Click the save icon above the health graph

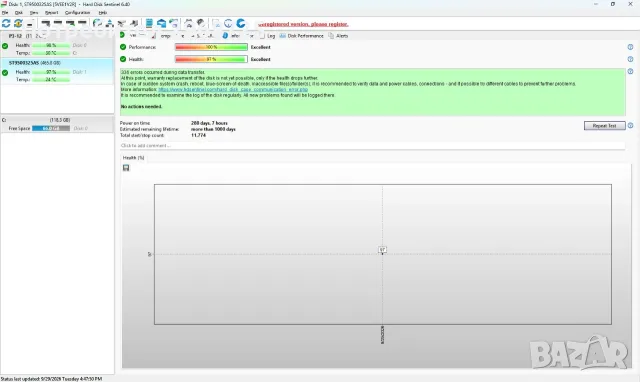[126, 168]
